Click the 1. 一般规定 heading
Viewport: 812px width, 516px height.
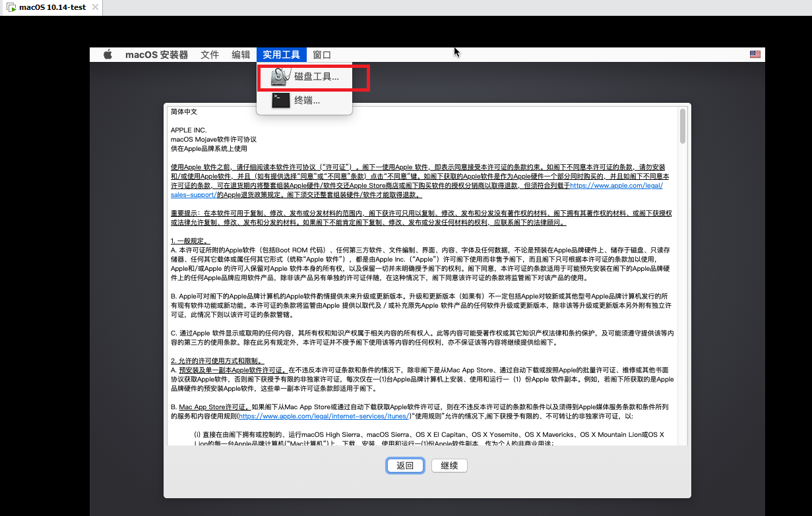point(190,241)
